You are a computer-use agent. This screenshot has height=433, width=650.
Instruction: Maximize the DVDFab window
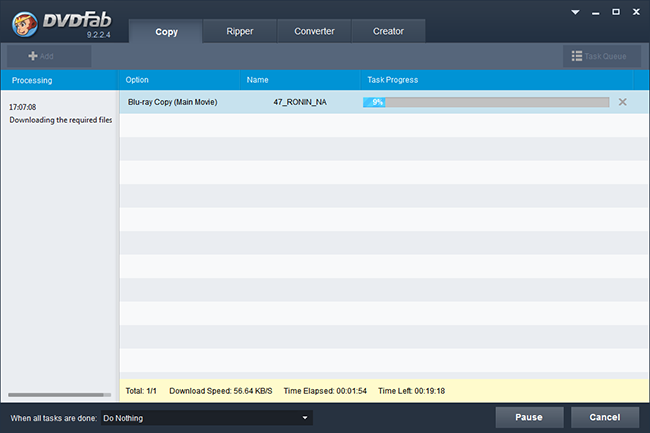click(x=616, y=12)
